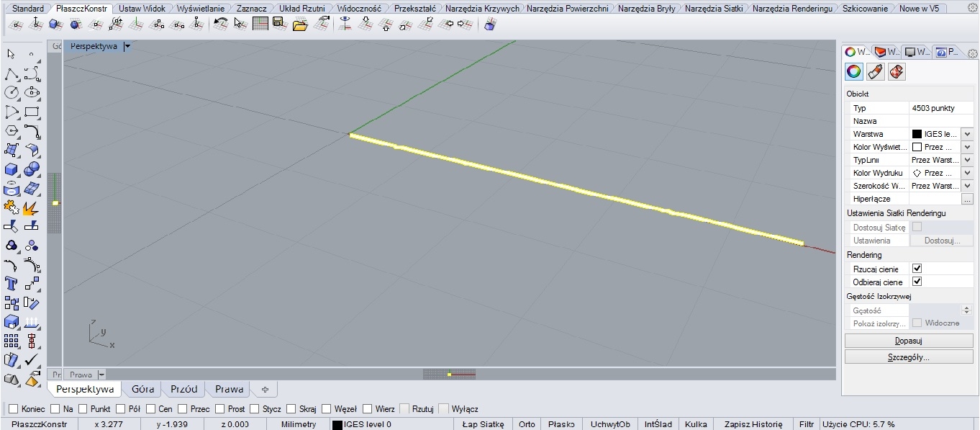Viewport: 980px width, 430px height.
Task: Toggle the Pół object snap checkbox
Action: (120, 409)
